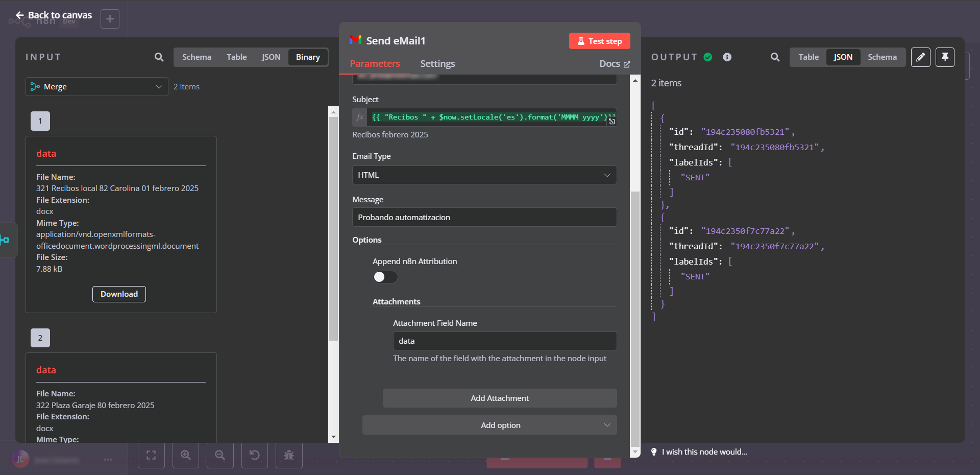Click the previous node icon on left edge
Screen dimensions: 980x475
point(5,240)
